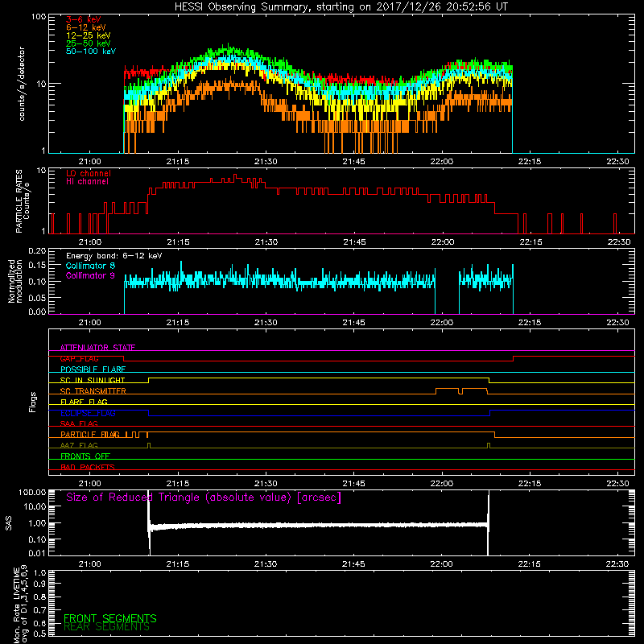Select the yellow 12-25 keV legend label
644x644 pixels.
[88, 35]
